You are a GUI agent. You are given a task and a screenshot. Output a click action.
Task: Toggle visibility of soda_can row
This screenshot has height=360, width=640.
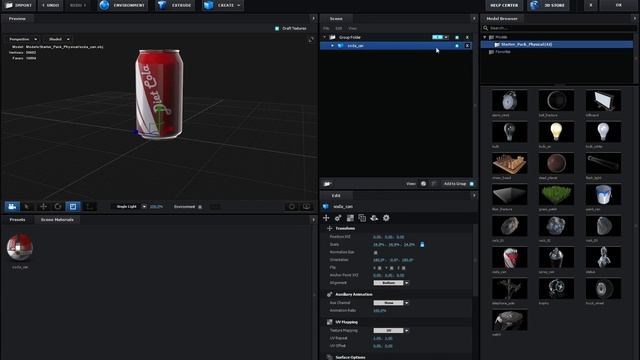pyautogui.click(x=457, y=46)
